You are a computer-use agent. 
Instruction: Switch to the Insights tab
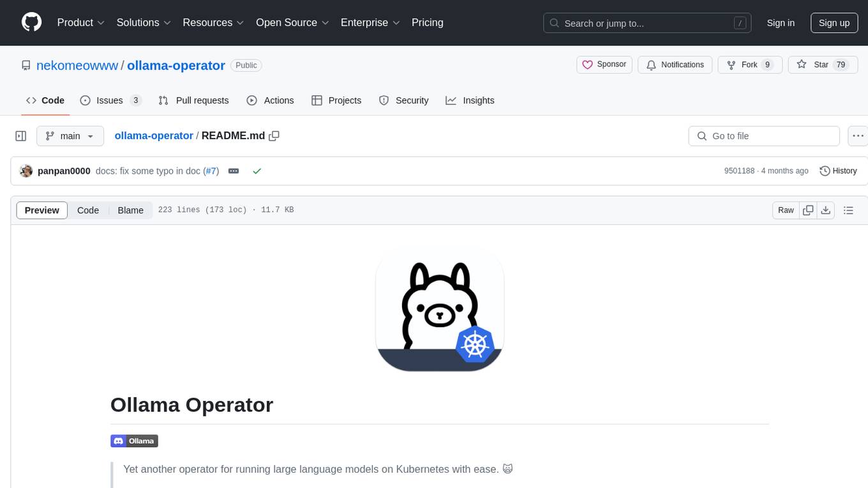coord(470,100)
